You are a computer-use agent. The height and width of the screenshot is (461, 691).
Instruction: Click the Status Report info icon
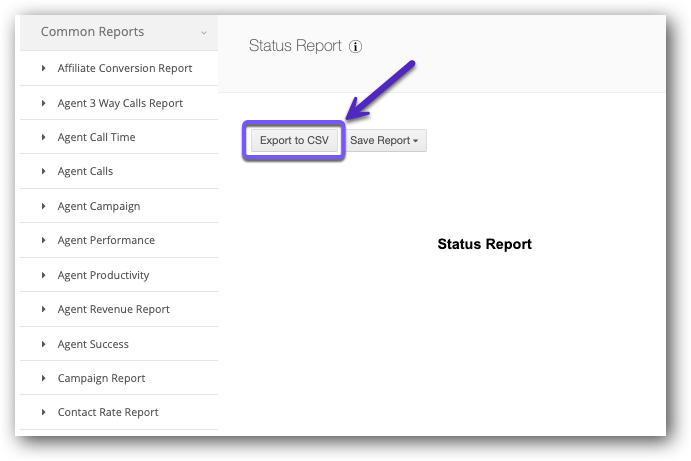(x=356, y=46)
